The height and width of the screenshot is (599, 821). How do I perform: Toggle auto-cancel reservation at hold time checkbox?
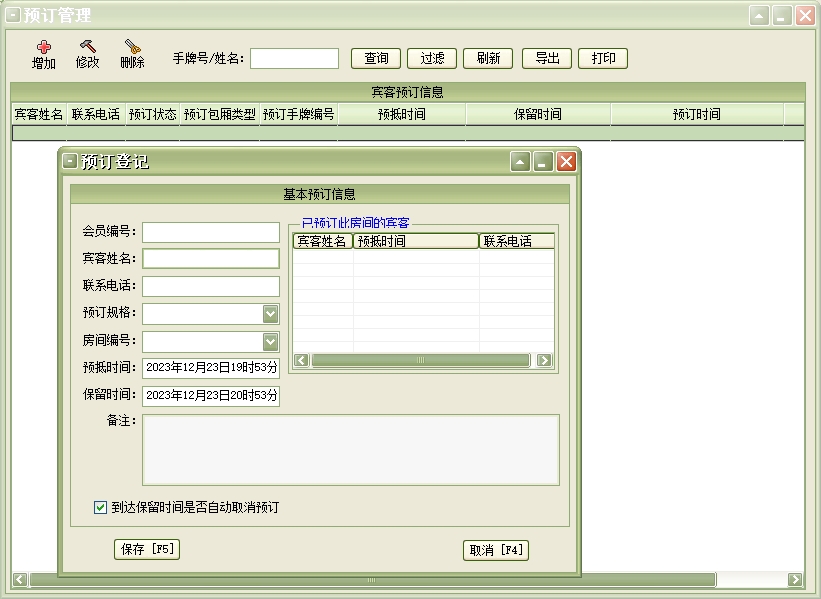coord(100,507)
